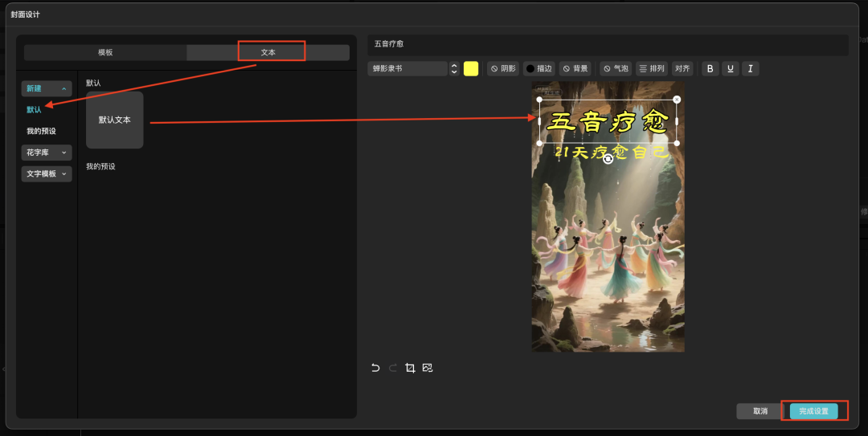Click the 取消 button

click(760, 411)
